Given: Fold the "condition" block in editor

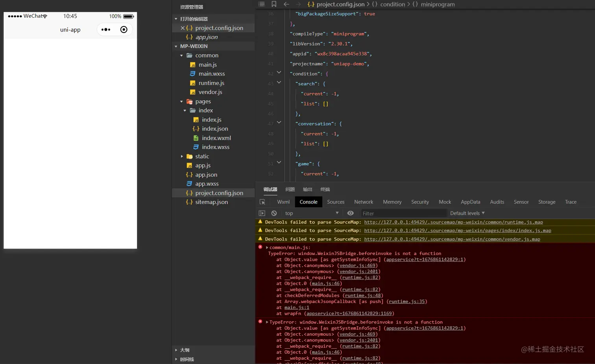Looking at the screenshot, I should (279, 72).
